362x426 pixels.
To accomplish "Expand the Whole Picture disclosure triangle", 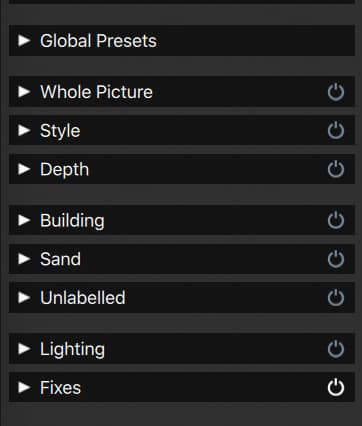I will [x=24, y=92].
